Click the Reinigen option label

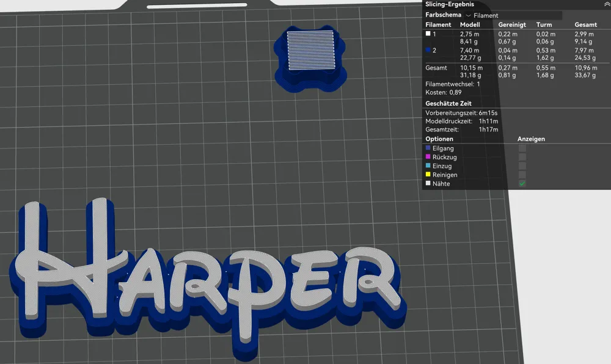pyautogui.click(x=445, y=175)
